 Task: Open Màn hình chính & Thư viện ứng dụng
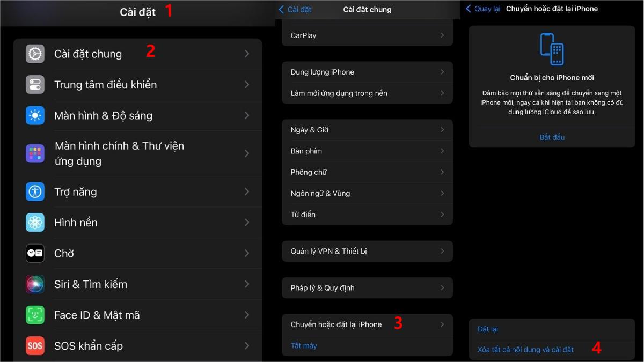coord(138,153)
